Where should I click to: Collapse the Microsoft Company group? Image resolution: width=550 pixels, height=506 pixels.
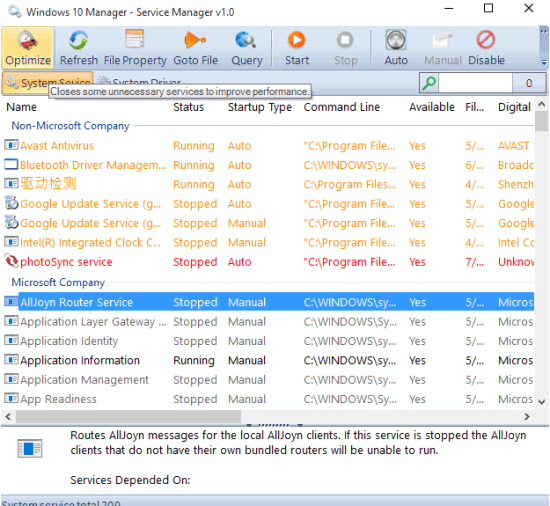[x=58, y=282]
